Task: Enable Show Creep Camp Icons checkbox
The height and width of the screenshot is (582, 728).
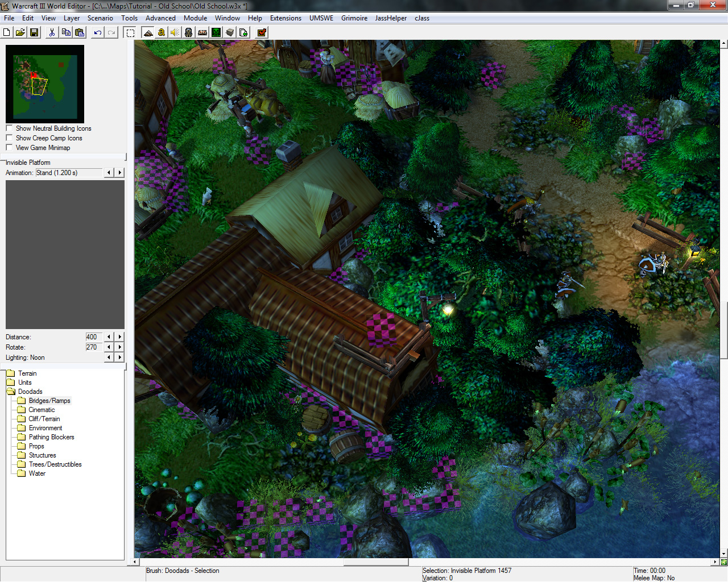Action: 9,138
